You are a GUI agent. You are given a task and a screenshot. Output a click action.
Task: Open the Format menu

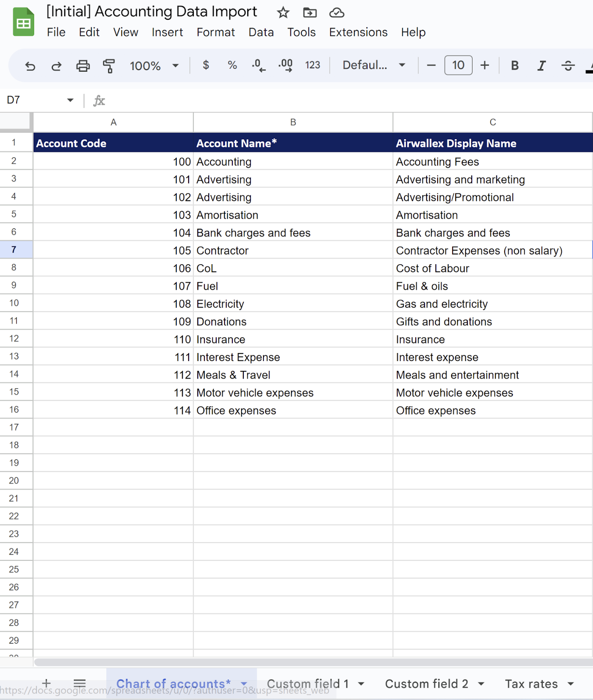point(216,32)
